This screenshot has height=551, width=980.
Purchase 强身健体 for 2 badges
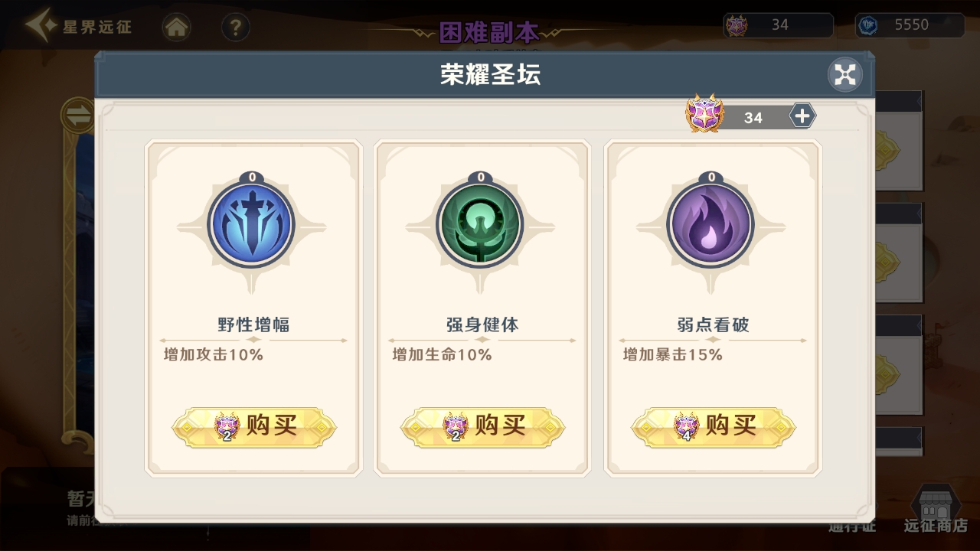(482, 426)
